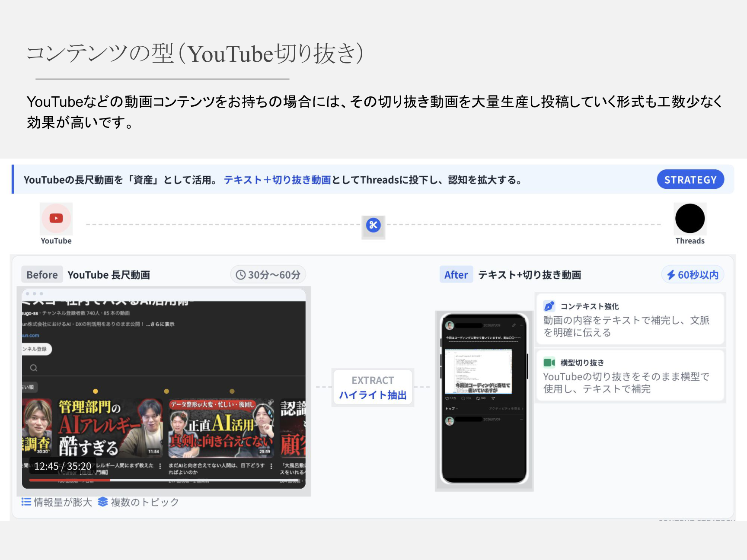Click the ...さらに表示 show more link
This screenshot has height=560, width=747.
click(160, 324)
